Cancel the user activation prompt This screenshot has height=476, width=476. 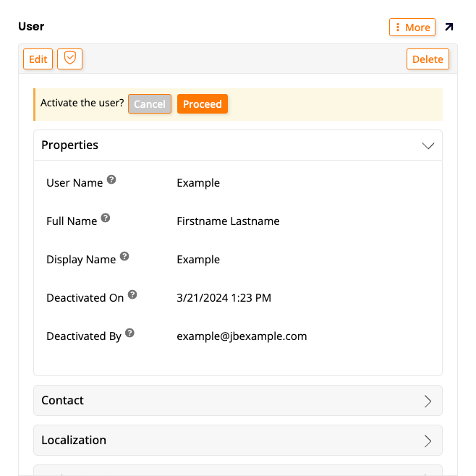[x=150, y=104]
